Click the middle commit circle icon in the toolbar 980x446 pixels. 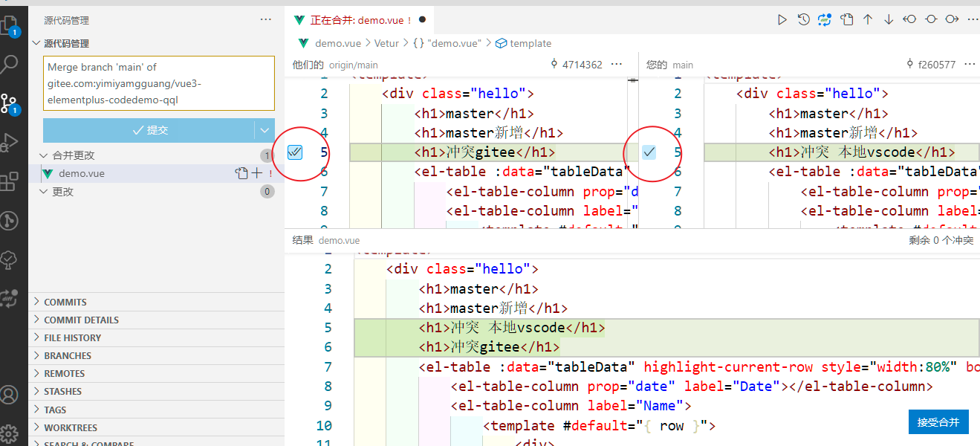931,20
